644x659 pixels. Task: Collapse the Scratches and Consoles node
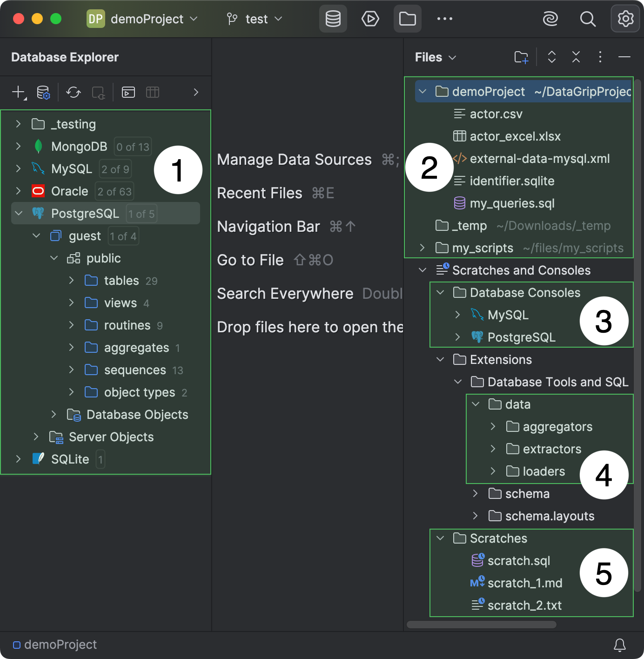[423, 270]
